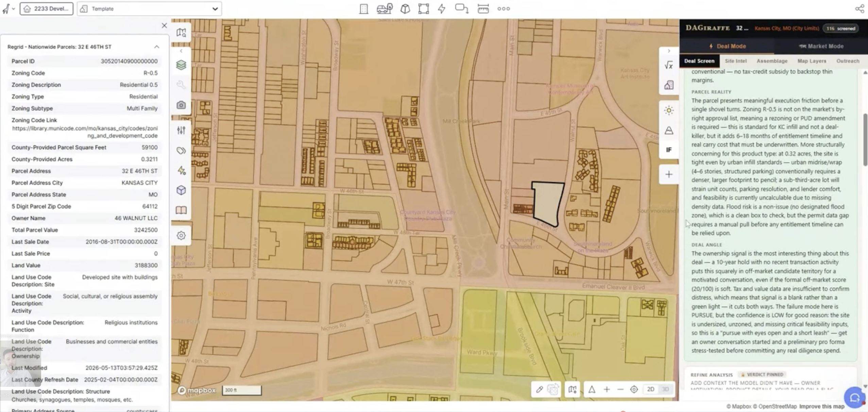Screen dimensions: 868x412
Task: Zoom in with the map plus button
Action: tap(607, 390)
